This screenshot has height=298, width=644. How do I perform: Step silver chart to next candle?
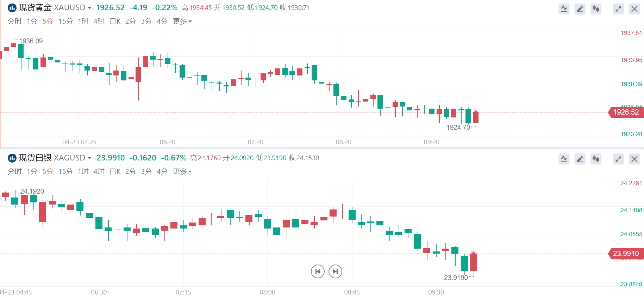335,271
